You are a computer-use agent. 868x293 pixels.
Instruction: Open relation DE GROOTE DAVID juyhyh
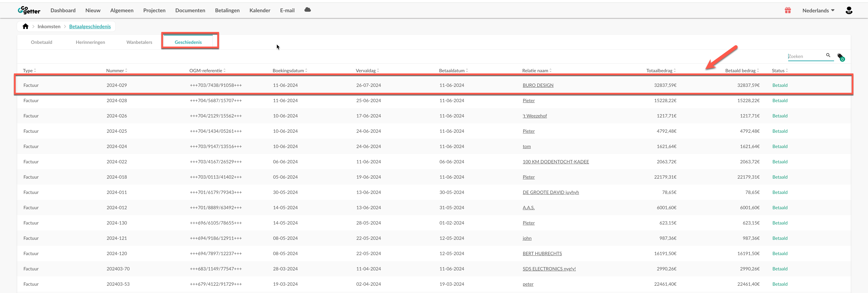[x=551, y=193]
